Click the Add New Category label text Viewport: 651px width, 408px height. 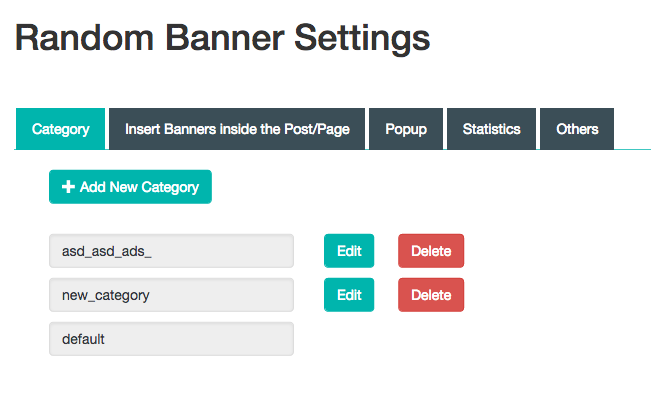coord(139,187)
